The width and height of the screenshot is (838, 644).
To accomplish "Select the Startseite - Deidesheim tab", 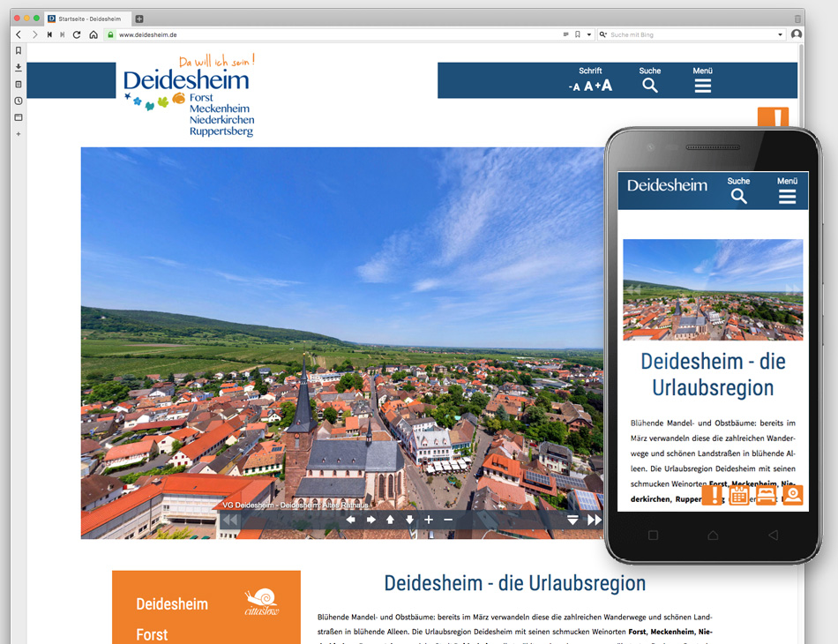I will pos(88,19).
